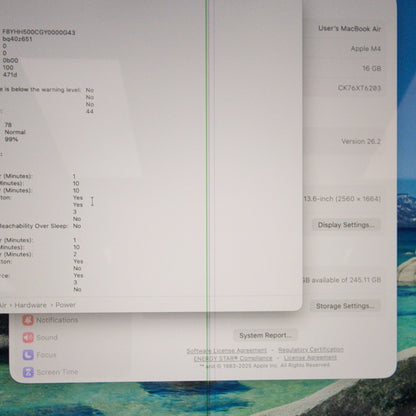Go to Focus settings item
This screenshot has height=416, width=416.
pyautogui.click(x=46, y=355)
